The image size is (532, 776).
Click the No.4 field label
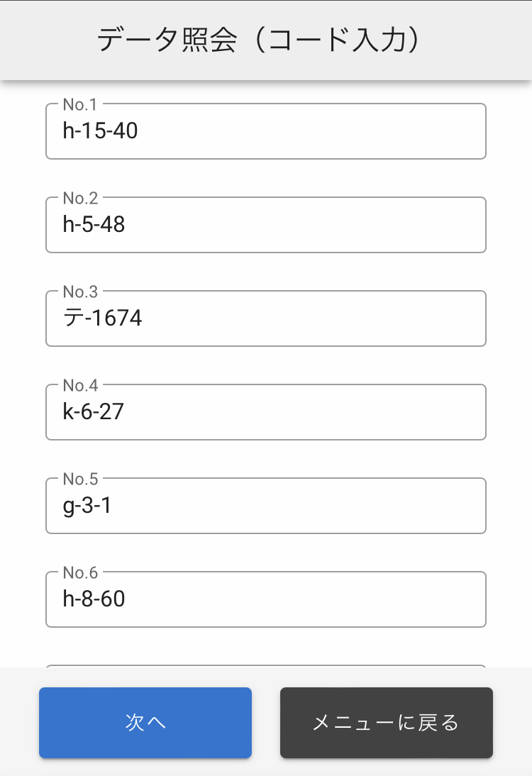point(80,386)
